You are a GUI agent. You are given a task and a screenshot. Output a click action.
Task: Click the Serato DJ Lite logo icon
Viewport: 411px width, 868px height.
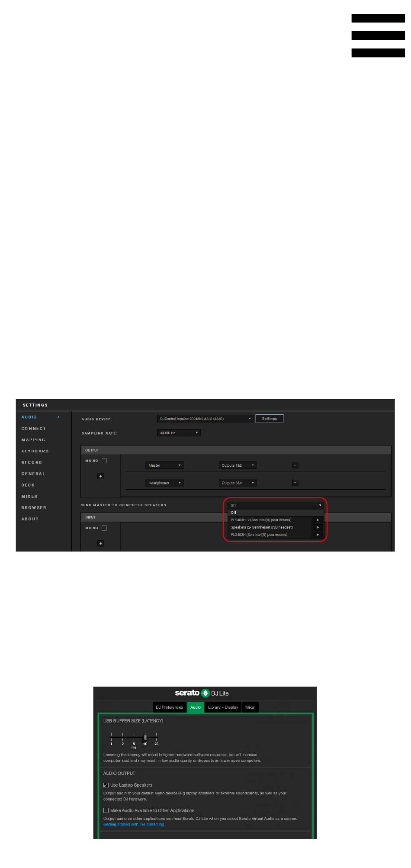(x=205, y=693)
